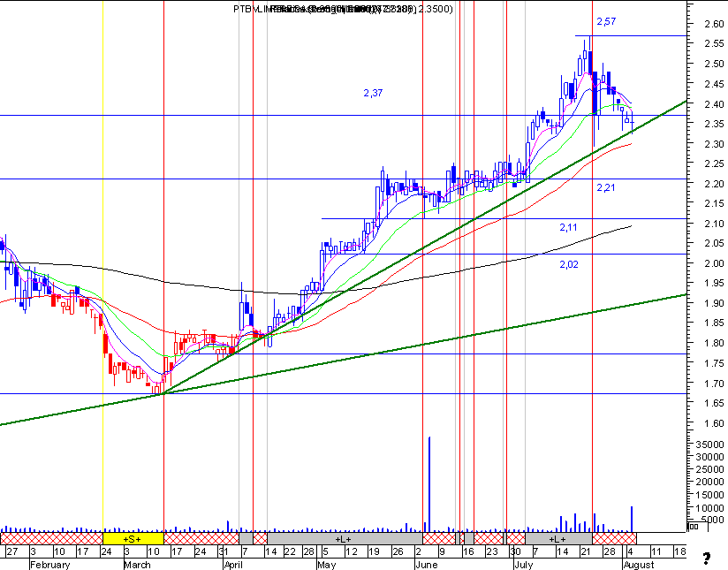This screenshot has height=570, width=728.
Task: Click the date label 11 in August
Action: [656, 551]
